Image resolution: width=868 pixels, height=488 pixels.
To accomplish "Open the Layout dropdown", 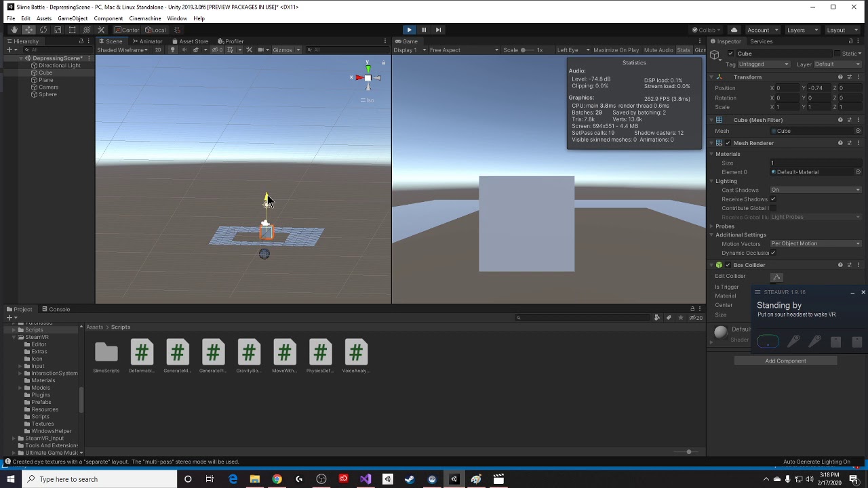I will (842, 30).
